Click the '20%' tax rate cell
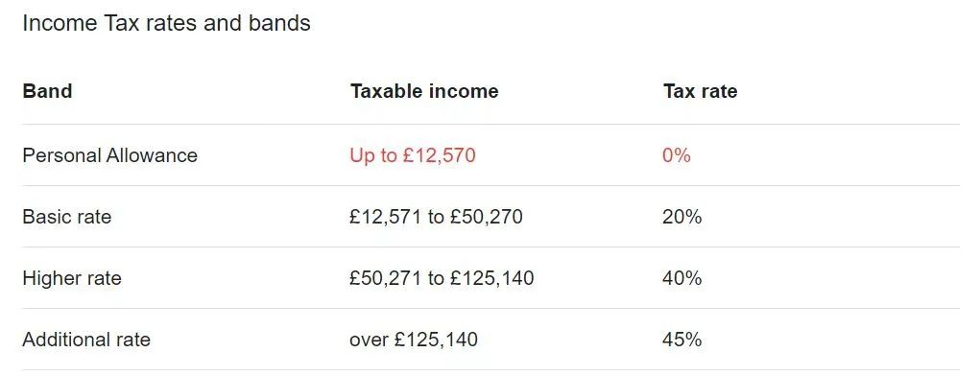The height and width of the screenshot is (376, 980). [x=681, y=217]
